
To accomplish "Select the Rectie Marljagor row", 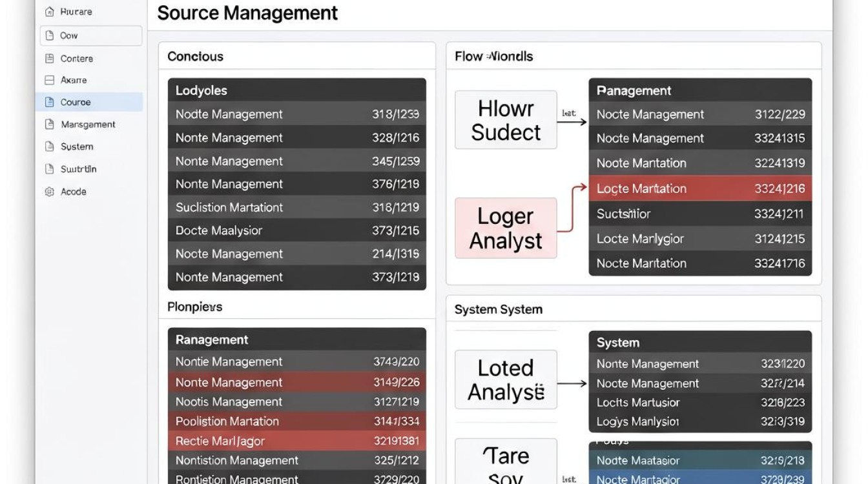I will (297, 441).
